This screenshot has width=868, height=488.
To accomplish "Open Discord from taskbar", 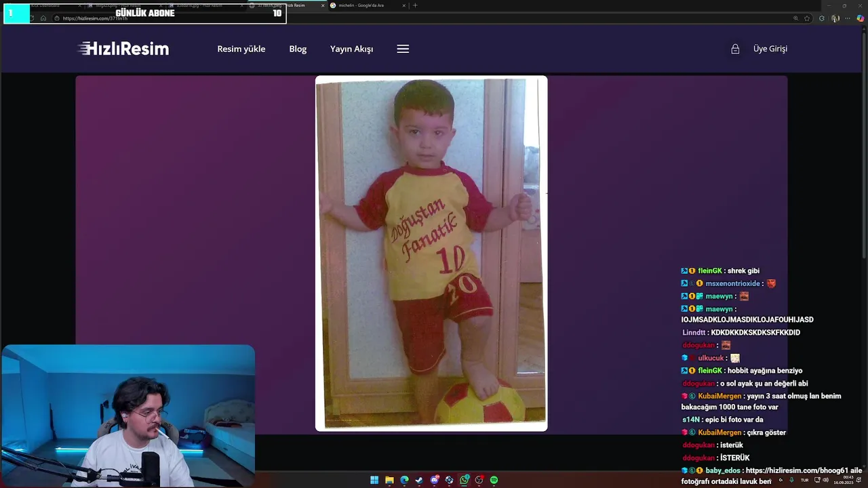I will point(434,480).
